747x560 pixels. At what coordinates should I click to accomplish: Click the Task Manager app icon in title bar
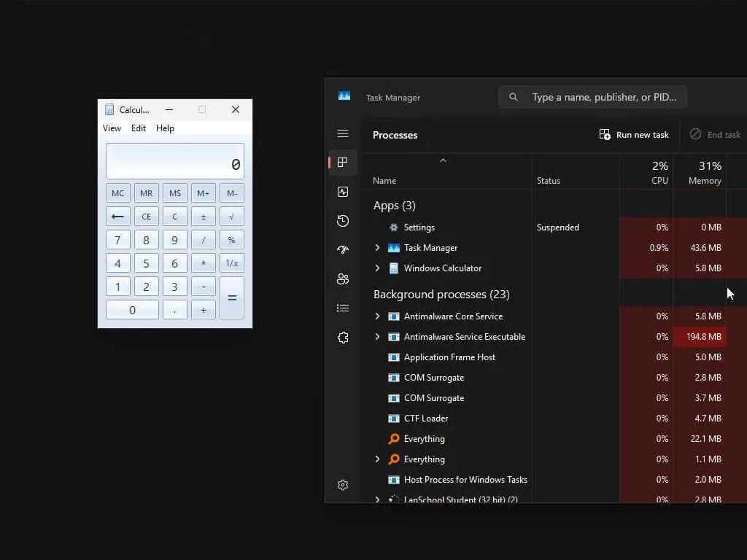[344, 96]
